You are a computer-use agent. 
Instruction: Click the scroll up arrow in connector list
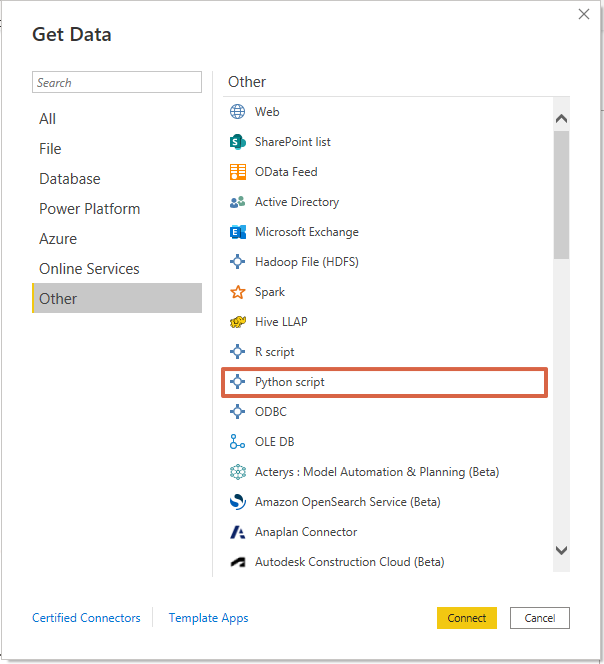pyautogui.click(x=561, y=119)
